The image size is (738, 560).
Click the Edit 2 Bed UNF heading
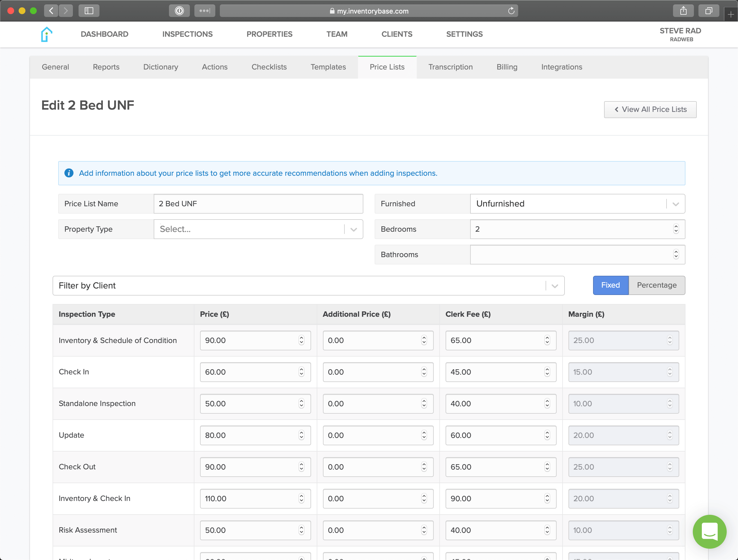(x=87, y=105)
